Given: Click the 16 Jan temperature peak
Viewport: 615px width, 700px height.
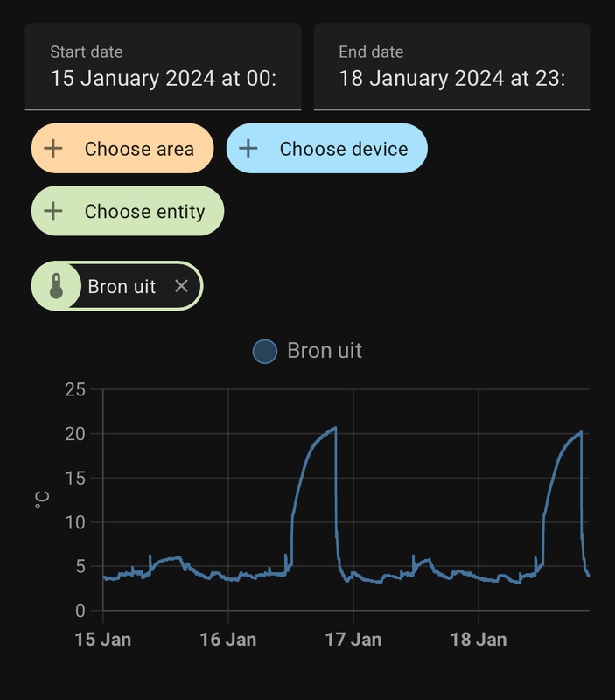Looking at the screenshot, I should pos(335,428).
